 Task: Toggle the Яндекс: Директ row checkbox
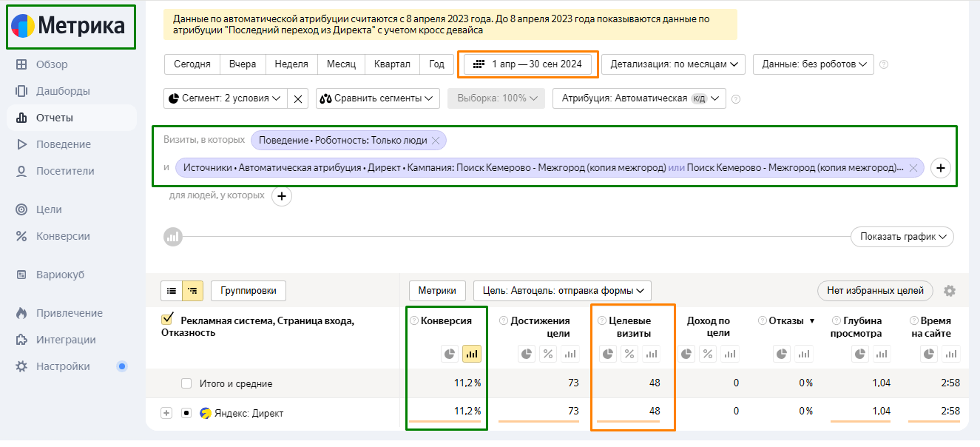[x=186, y=412]
